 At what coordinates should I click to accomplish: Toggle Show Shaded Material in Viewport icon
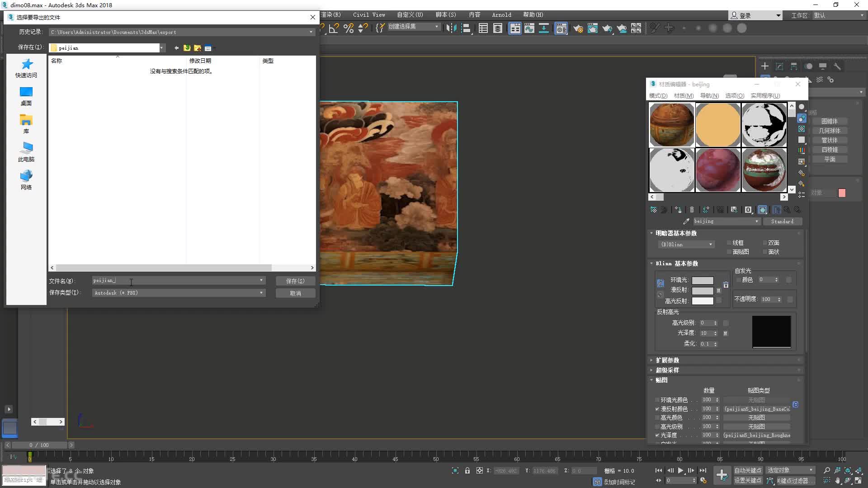pyautogui.click(x=763, y=210)
